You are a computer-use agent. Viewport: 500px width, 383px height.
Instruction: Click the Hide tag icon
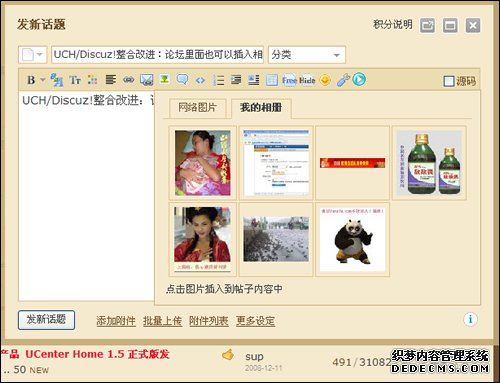pos(307,80)
